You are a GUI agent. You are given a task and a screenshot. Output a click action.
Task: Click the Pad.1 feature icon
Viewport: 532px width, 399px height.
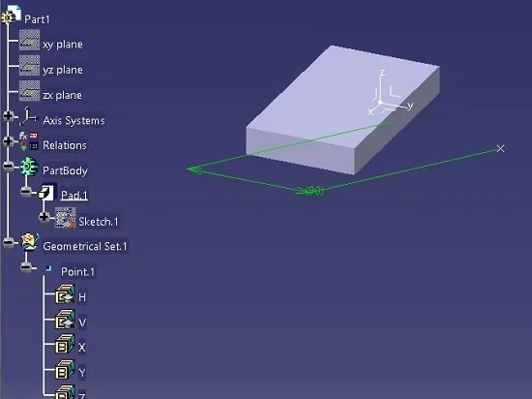click(47, 192)
